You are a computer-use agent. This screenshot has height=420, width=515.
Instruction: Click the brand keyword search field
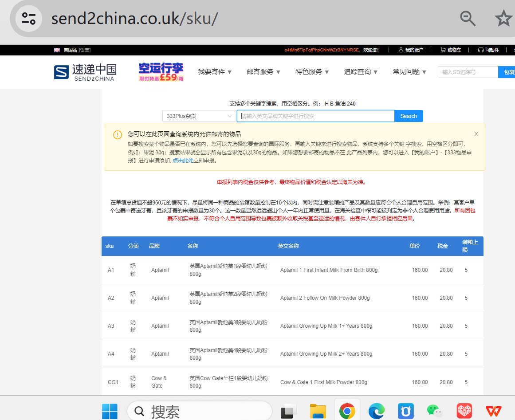click(x=316, y=116)
